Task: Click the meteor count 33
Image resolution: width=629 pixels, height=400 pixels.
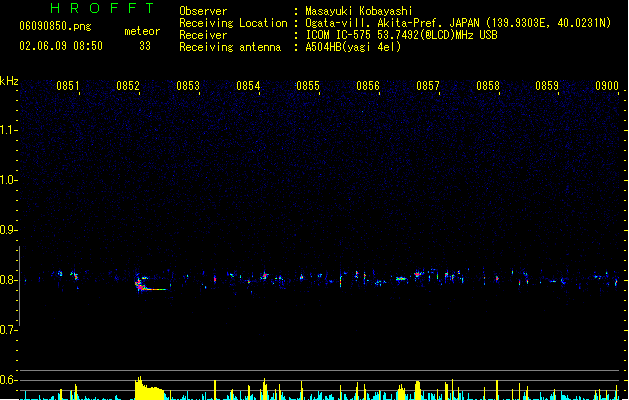Action: [x=145, y=46]
